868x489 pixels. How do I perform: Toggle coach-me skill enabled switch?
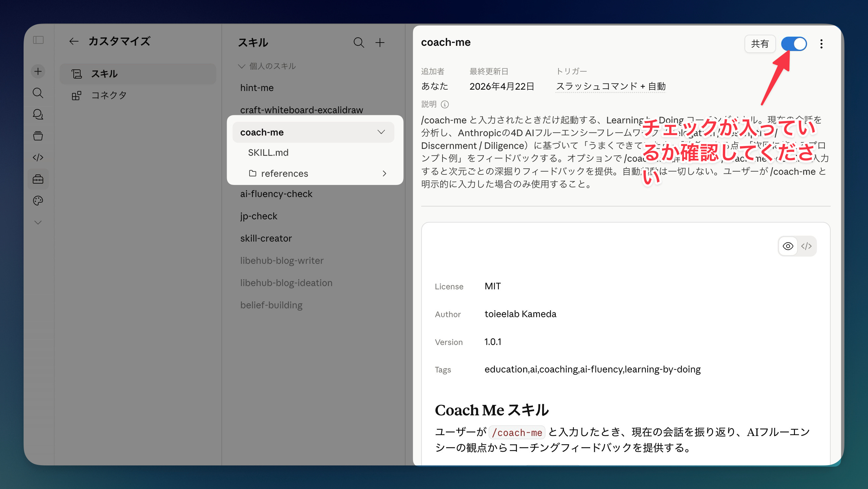click(794, 44)
